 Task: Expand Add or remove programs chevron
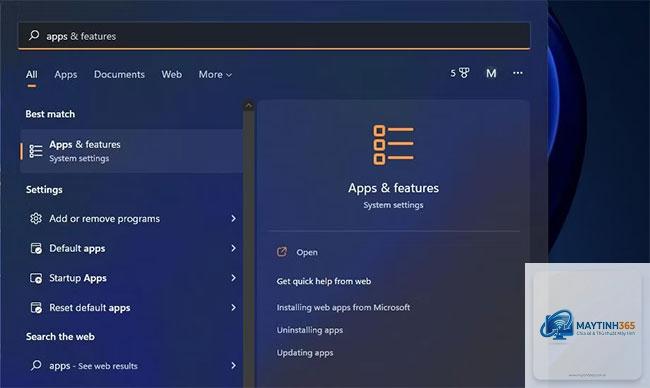pyautogui.click(x=233, y=218)
